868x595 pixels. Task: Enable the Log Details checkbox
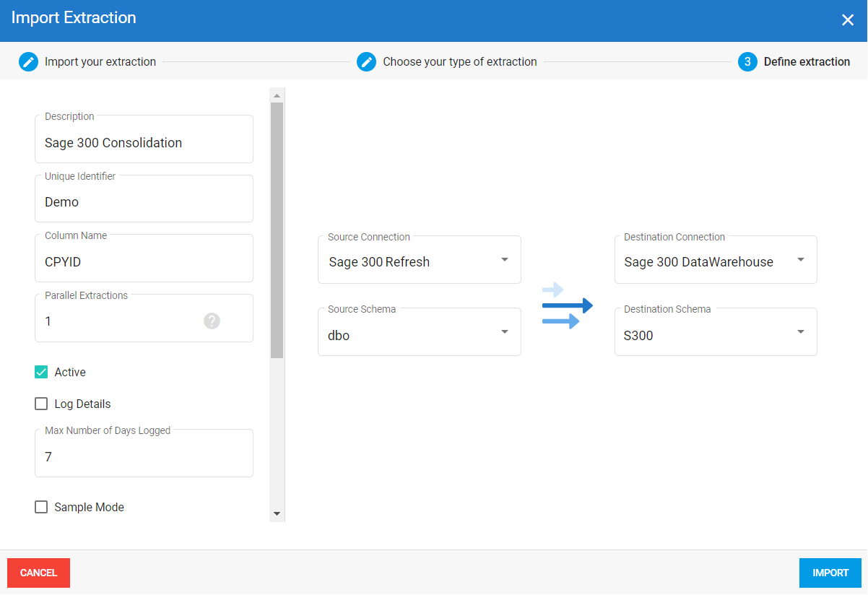click(x=41, y=404)
